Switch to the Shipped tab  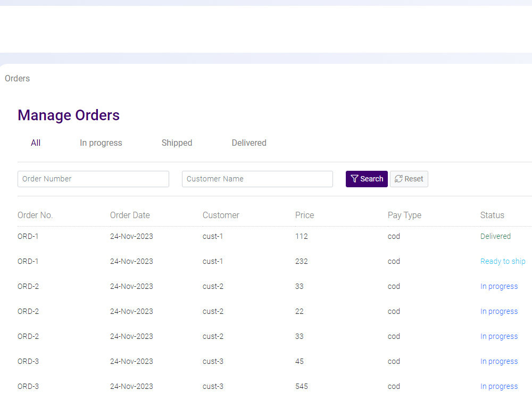click(177, 143)
